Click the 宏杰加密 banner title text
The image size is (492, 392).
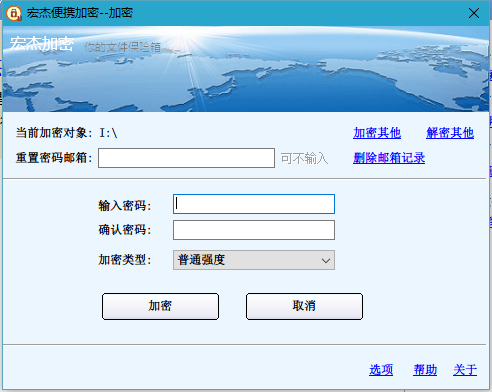tap(42, 44)
